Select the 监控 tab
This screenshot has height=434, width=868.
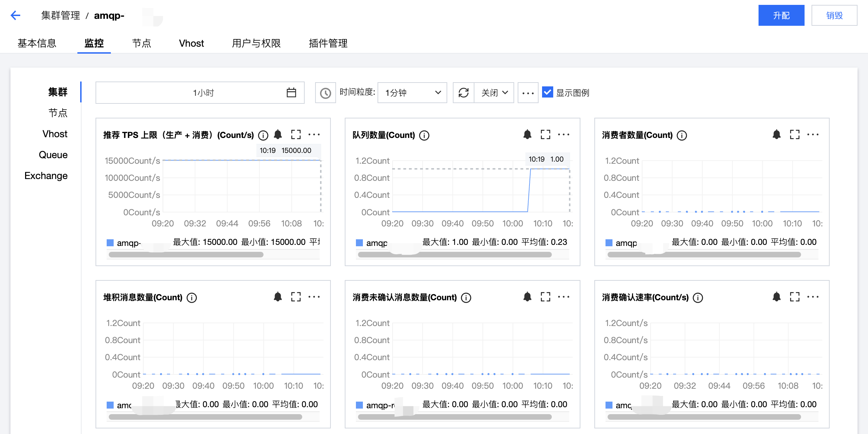click(x=94, y=43)
